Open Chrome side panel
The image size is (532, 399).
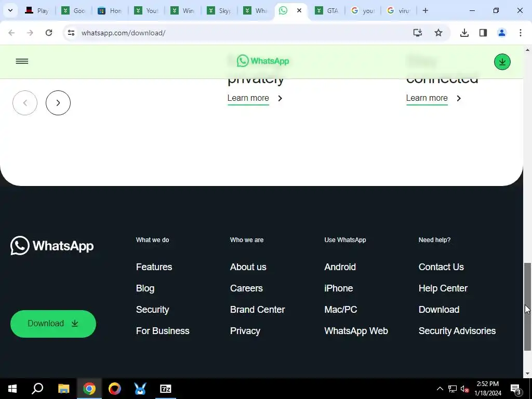tap(483, 33)
